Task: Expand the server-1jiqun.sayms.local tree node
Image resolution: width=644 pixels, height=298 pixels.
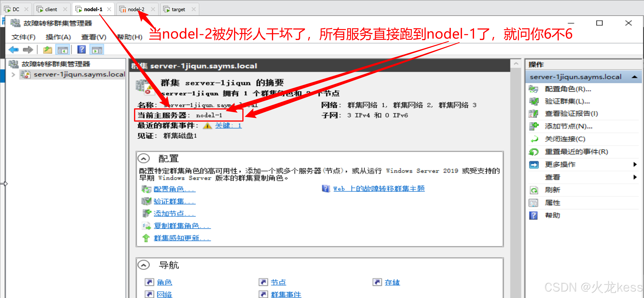Action: pos(13,75)
